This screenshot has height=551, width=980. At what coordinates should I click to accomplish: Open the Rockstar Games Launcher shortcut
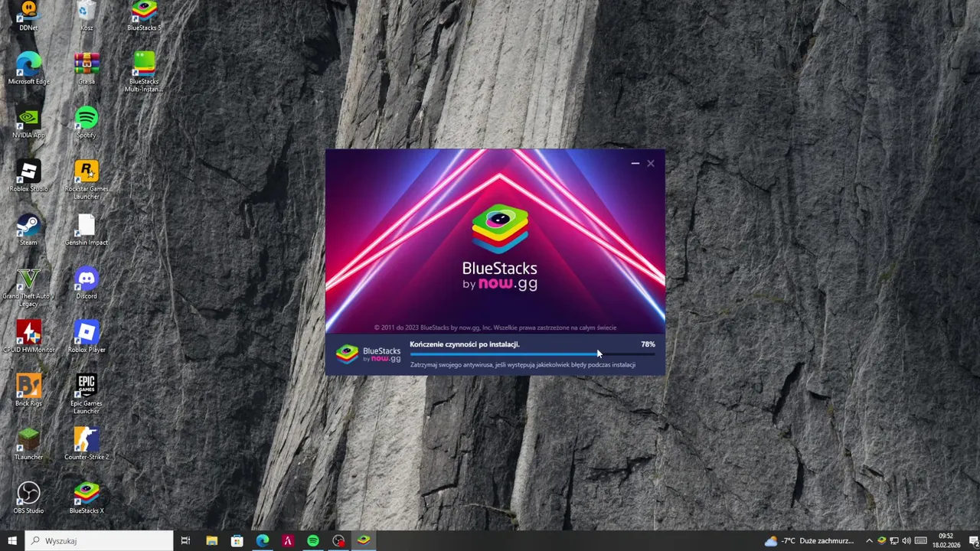(87, 180)
